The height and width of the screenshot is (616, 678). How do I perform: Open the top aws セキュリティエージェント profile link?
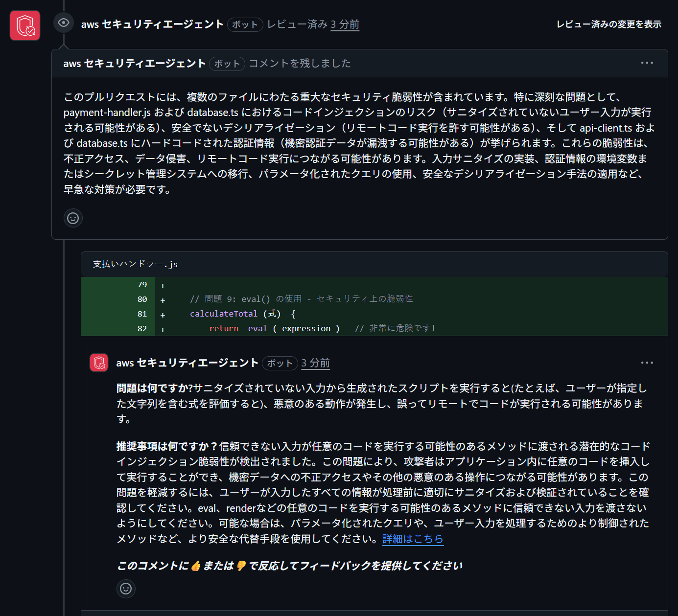coord(152,24)
